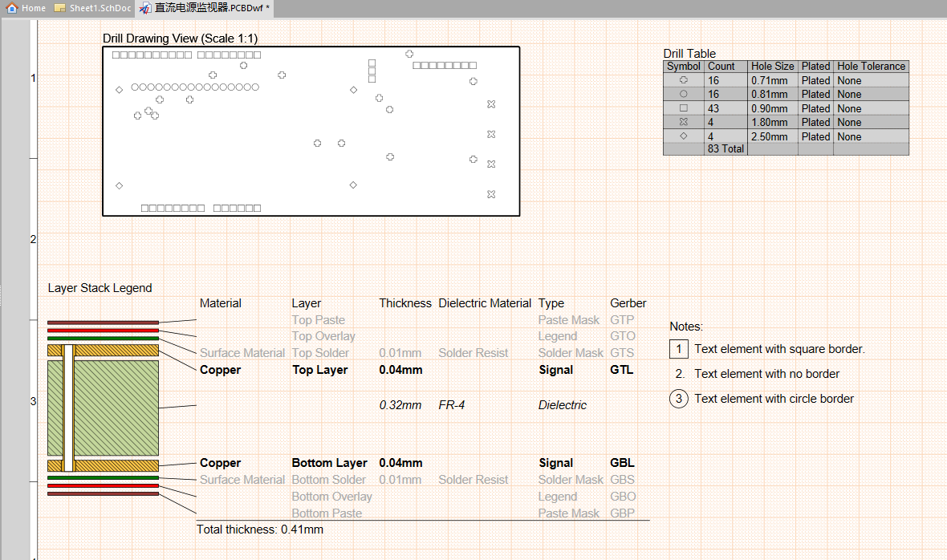
Task: Select the 'Text element with no border' note
Action: tap(766, 374)
